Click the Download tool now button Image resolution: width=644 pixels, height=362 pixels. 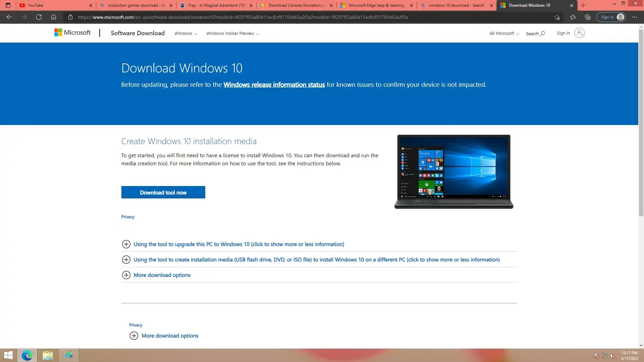[163, 192]
